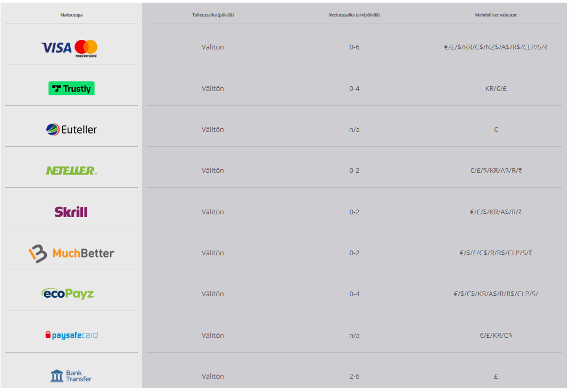Click the Visa Mastercard logo

pyautogui.click(x=69, y=48)
